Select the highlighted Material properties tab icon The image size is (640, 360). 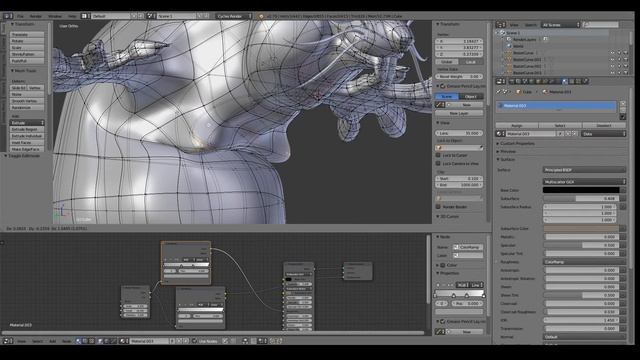(x=565, y=81)
